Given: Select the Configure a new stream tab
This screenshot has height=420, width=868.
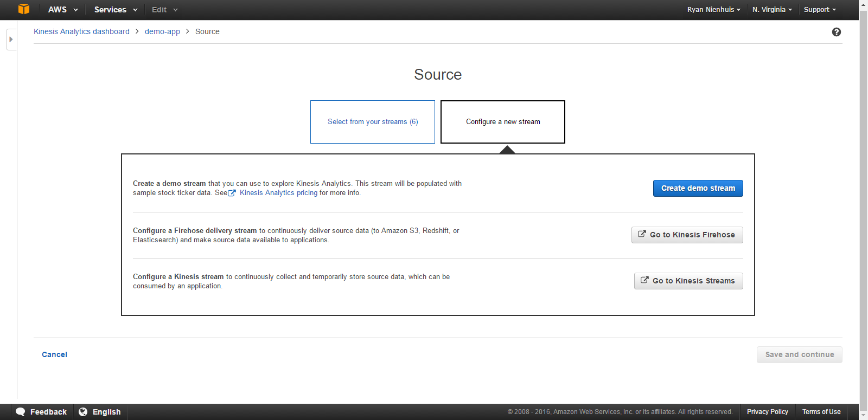Looking at the screenshot, I should 503,122.
